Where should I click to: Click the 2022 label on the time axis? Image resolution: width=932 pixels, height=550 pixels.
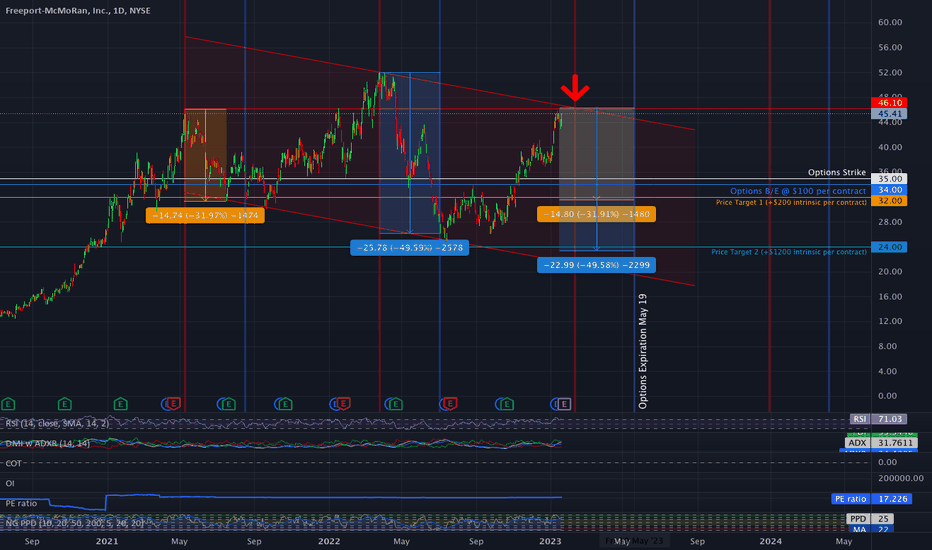pos(329,541)
